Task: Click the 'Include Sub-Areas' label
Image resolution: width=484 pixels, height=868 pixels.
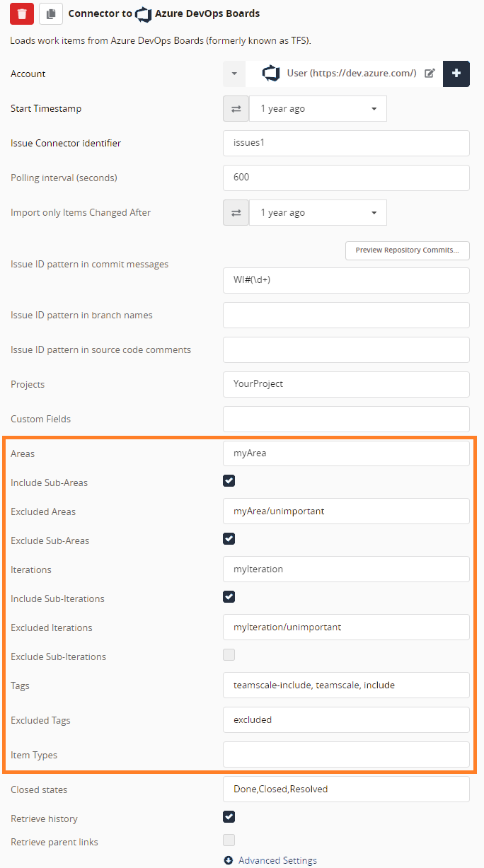Action: [x=50, y=482]
